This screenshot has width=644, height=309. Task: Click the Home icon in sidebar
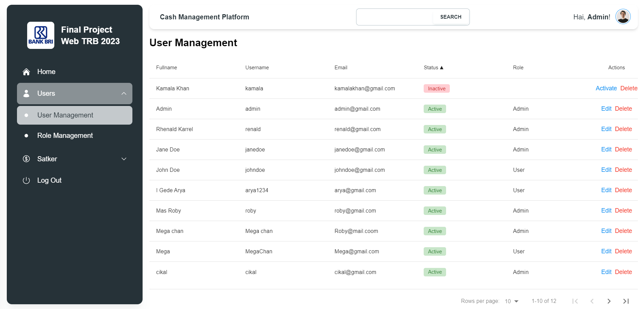pos(26,72)
